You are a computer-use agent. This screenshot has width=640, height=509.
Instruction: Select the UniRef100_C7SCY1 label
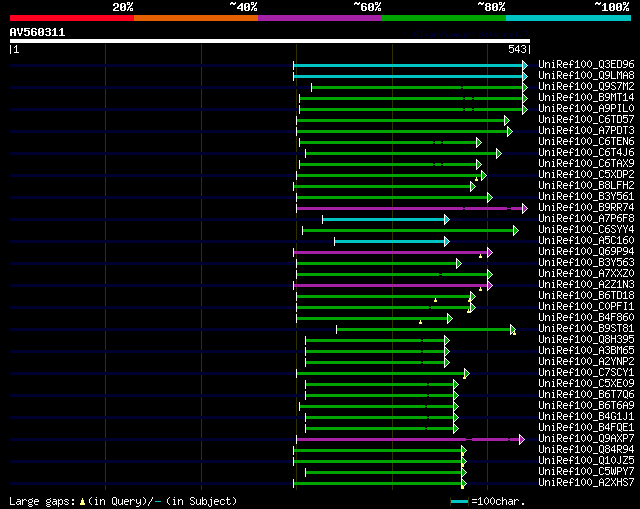(x=586, y=373)
